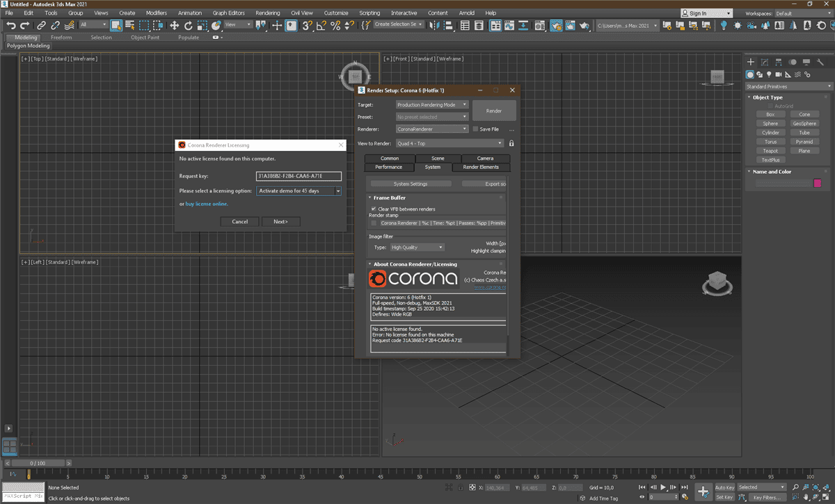
Task: Select the Freeform ribbon tab
Action: tap(61, 38)
